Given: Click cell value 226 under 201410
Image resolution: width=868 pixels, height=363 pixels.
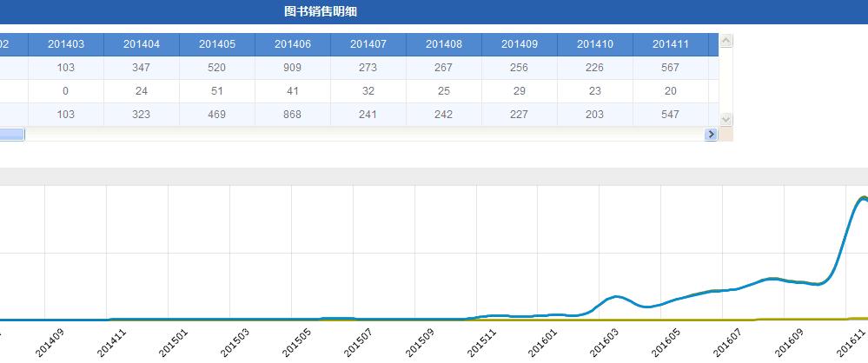Looking at the screenshot, I should click(594, 68).
